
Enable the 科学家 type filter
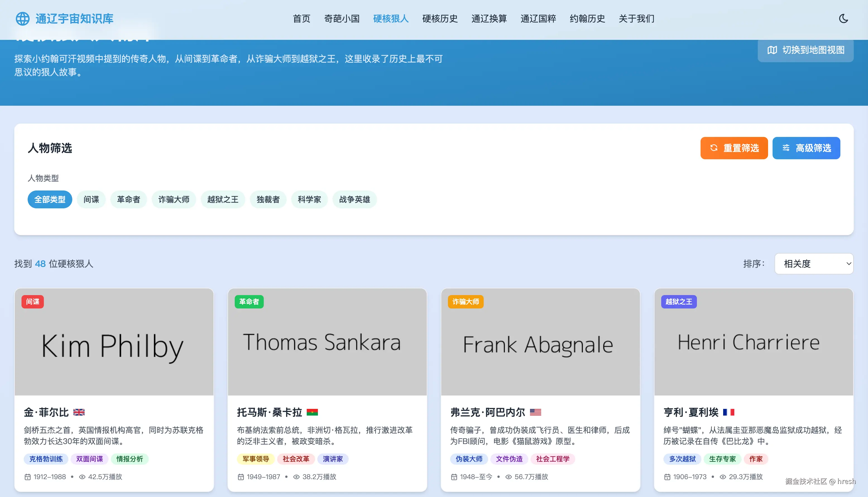(x=309, y=199)
